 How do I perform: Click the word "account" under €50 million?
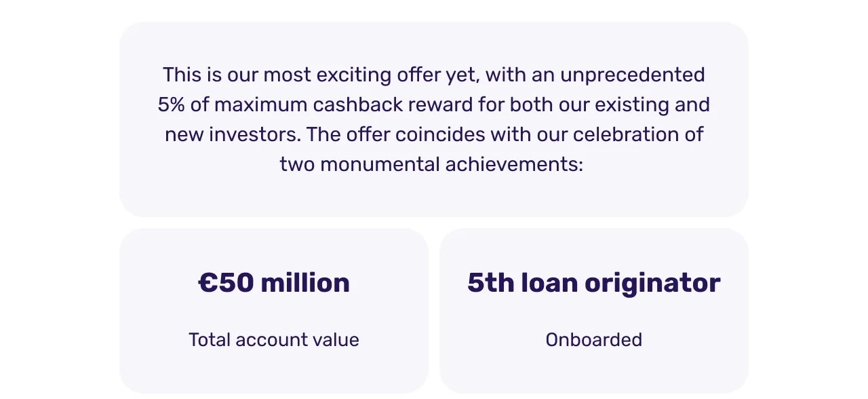(x=267, y=339)
